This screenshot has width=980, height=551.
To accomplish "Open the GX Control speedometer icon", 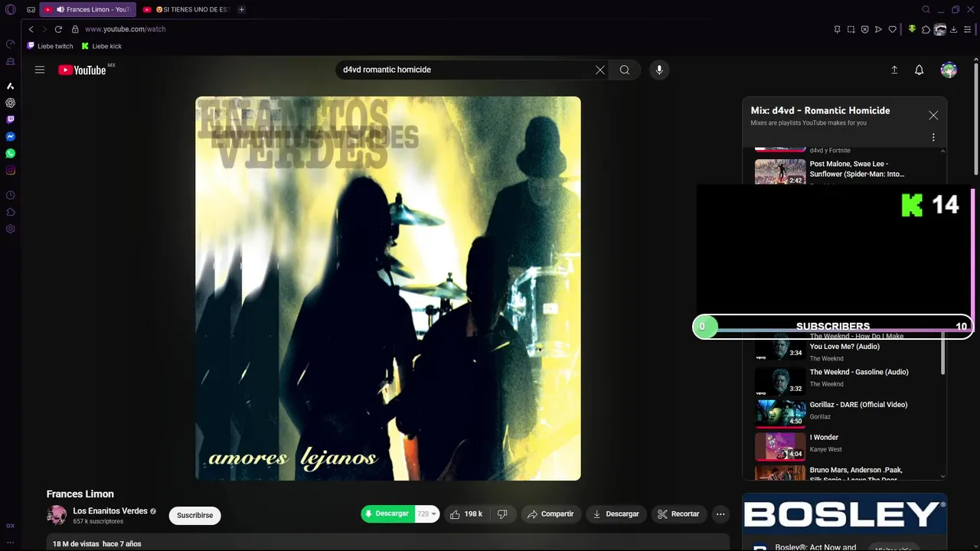I will click(x=11, y=44).
